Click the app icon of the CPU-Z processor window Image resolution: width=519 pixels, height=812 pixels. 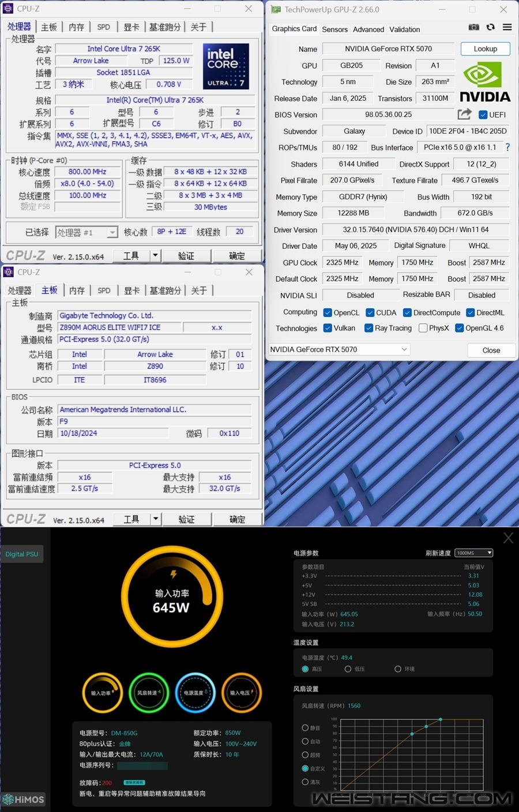tap(9, 9)
